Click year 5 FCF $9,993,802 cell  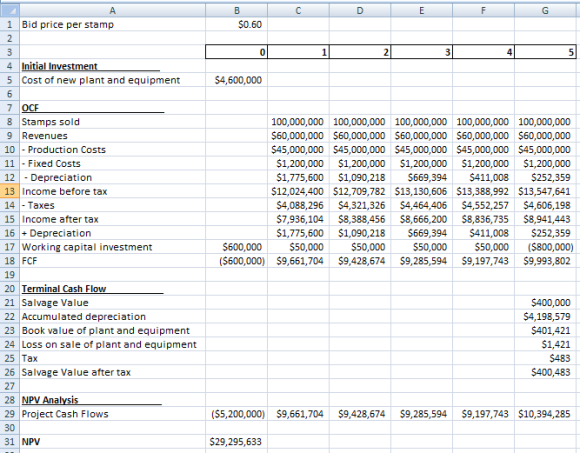point(545,261)
